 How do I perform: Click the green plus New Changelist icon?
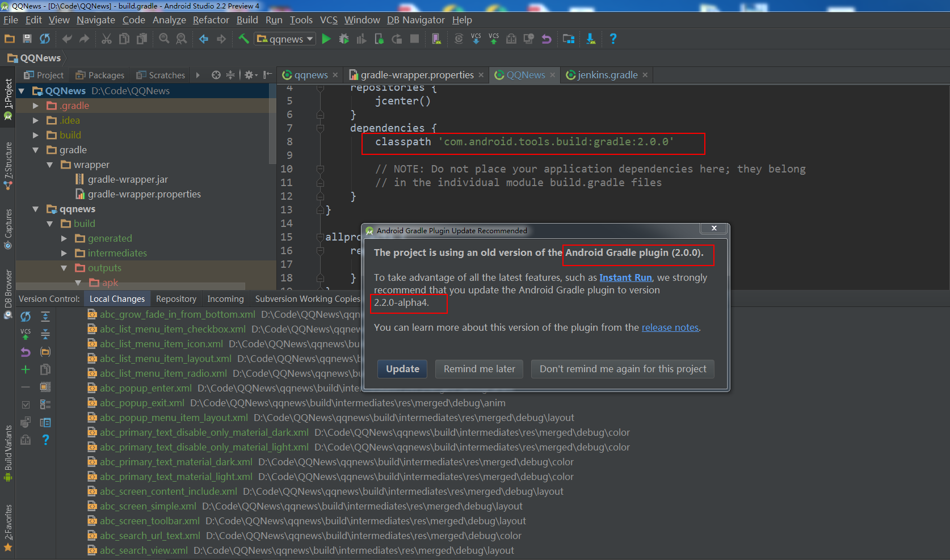26,369
